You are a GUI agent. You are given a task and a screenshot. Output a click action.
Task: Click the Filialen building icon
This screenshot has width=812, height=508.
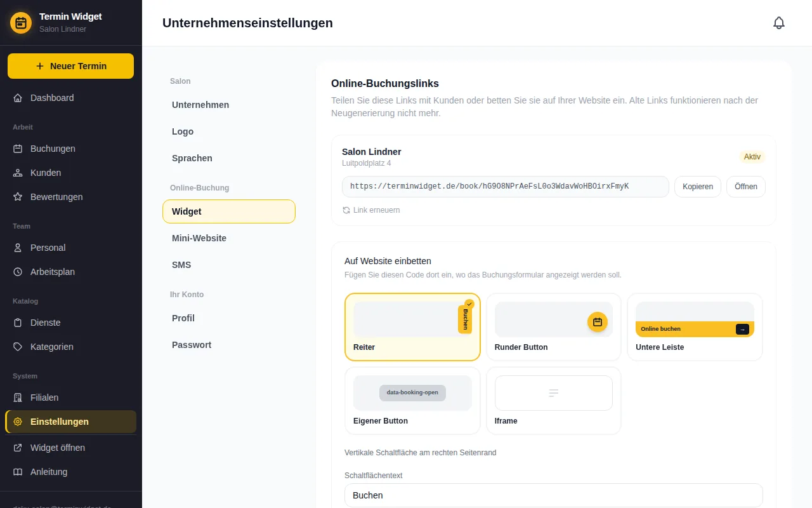pos(18,398)
